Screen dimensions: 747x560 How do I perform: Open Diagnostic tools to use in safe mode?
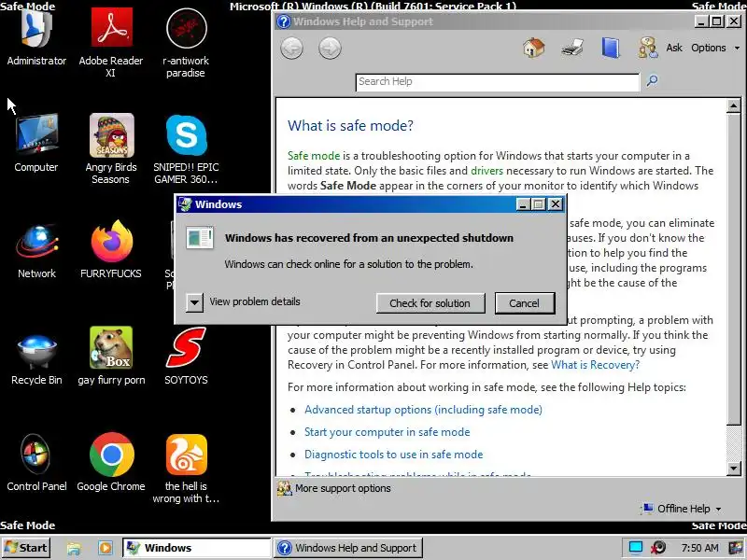click(393, 455)
